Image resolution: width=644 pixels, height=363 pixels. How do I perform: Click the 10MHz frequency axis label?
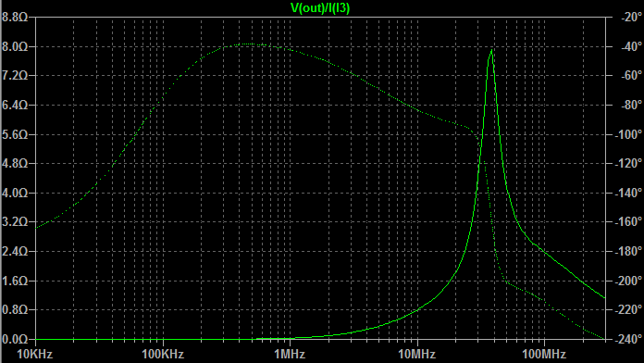tap(417, 354)
